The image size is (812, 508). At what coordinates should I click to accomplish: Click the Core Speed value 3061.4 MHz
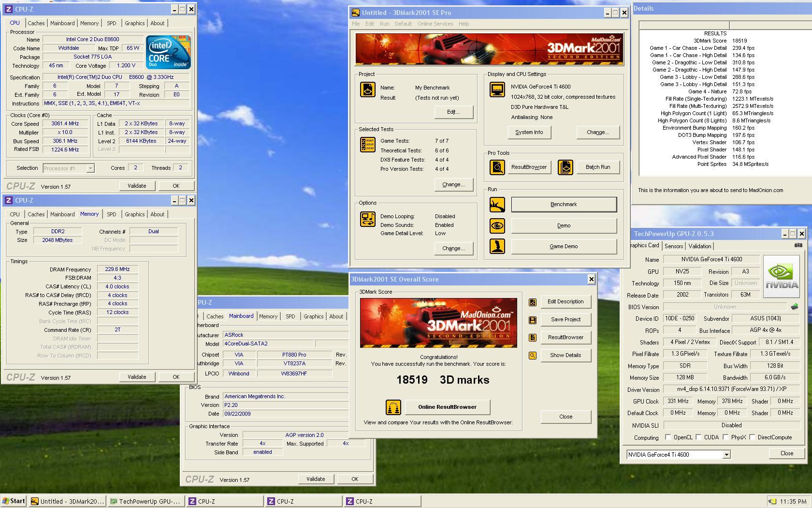(65, 124)
